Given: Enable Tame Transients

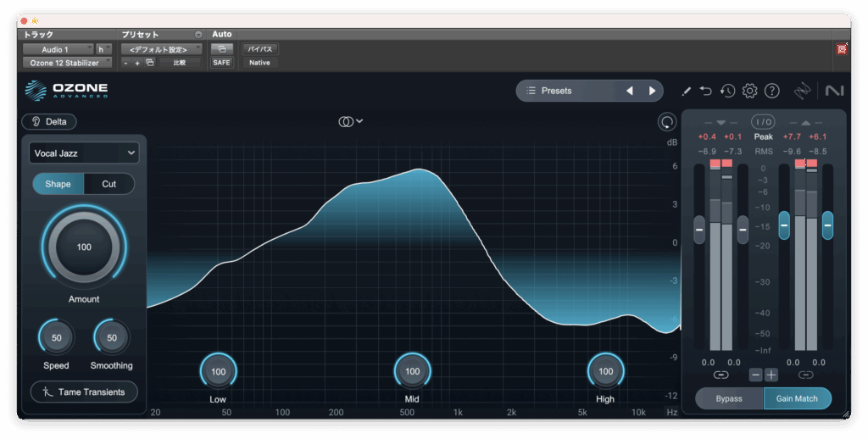Looking at the screenshot, I should tap(84, 392).
